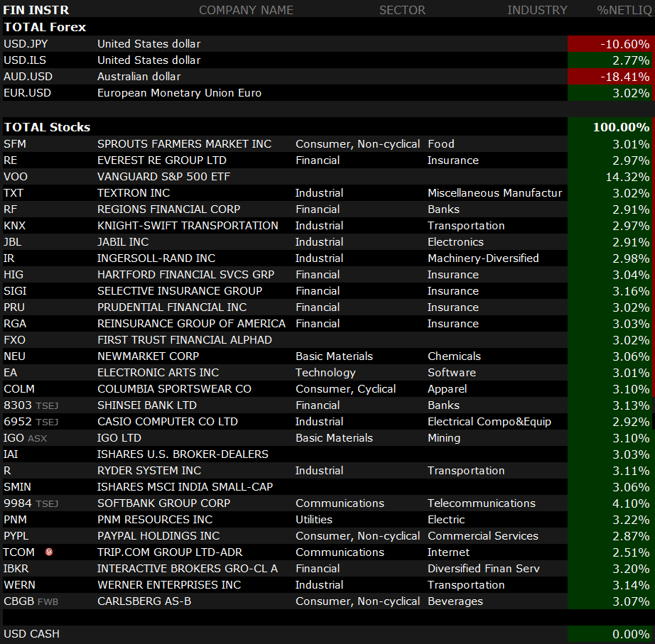Click European Monetary Union Euro text
655x644 pixels.
coord(179,93)
